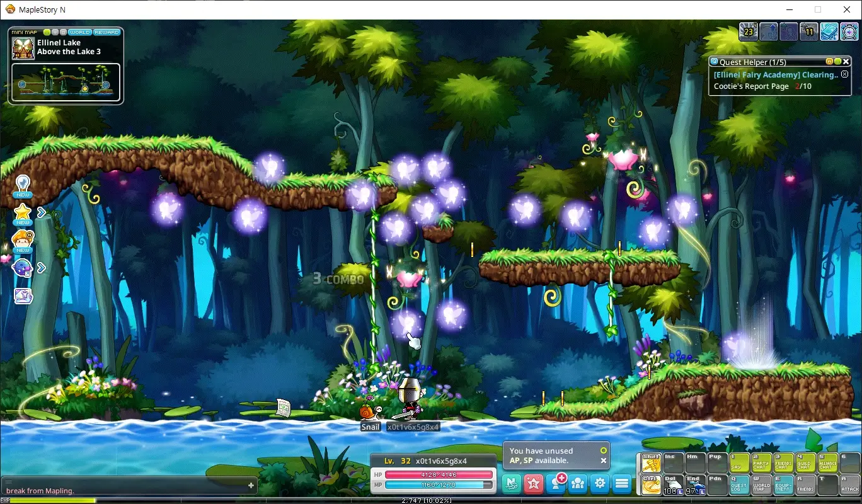Click the buff icon showing 23
862x504 pixels.
tap(748, 31)
